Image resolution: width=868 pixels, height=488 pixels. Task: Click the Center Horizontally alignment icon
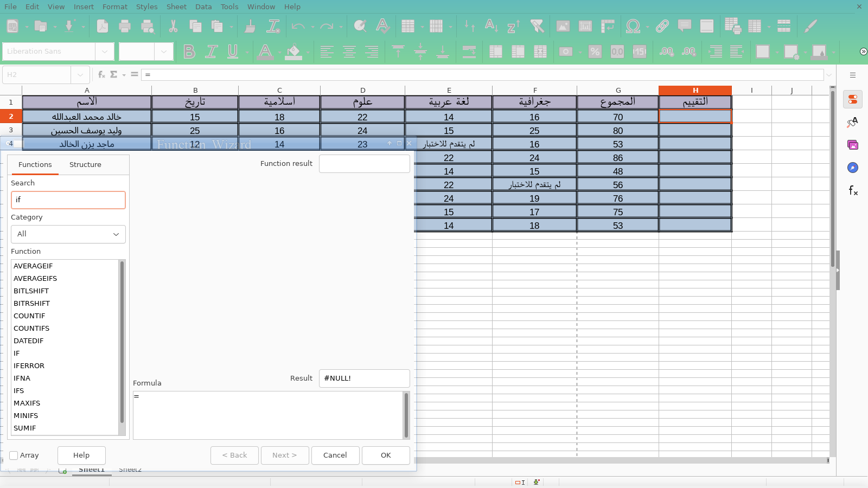coord(349,52)
